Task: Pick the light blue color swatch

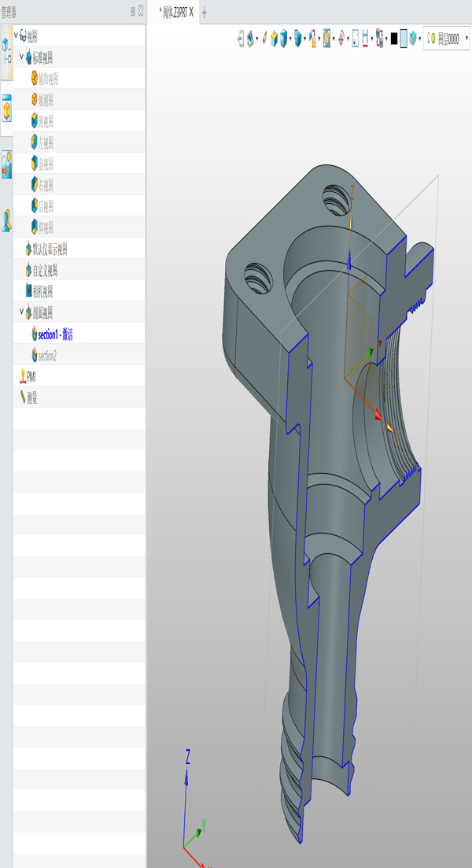Action: [404, 39]
